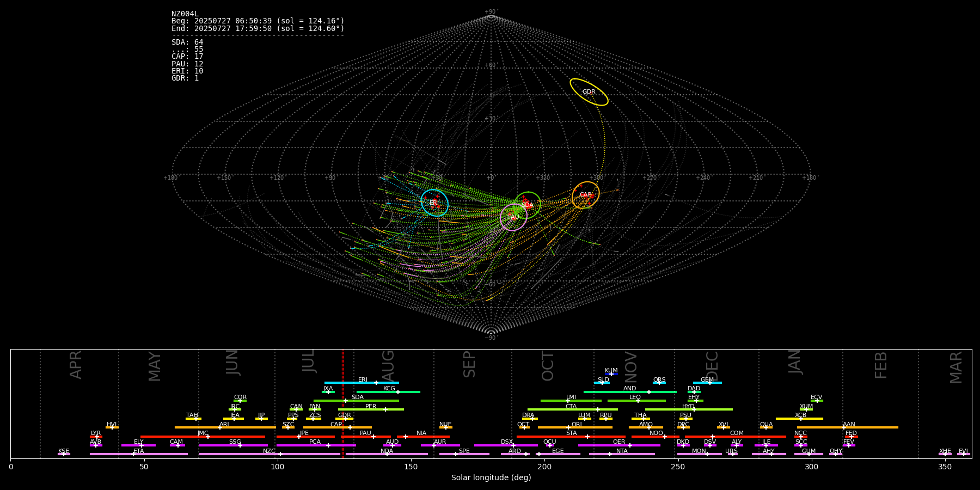Click the 'End: 20250727 17:59:50' timestamp line
Image resolution: width=980 pixels, height=490 pixels.
pos(258,28)
